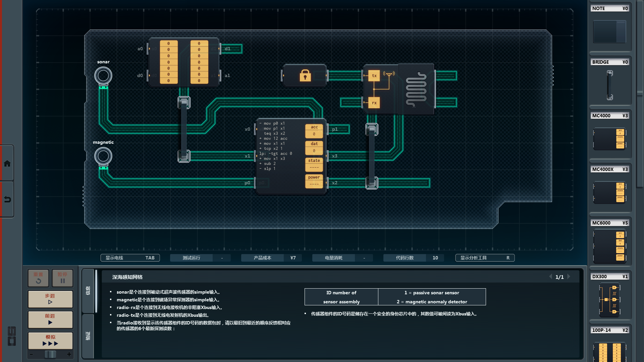Click the magnetic input connector
644x362 pixels.
point(103,156)
